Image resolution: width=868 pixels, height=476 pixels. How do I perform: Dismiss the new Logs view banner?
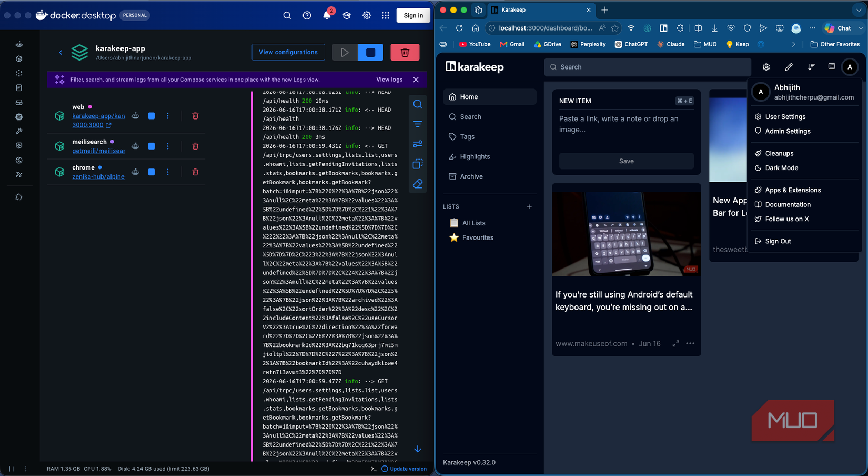click(x=416, y=80)
